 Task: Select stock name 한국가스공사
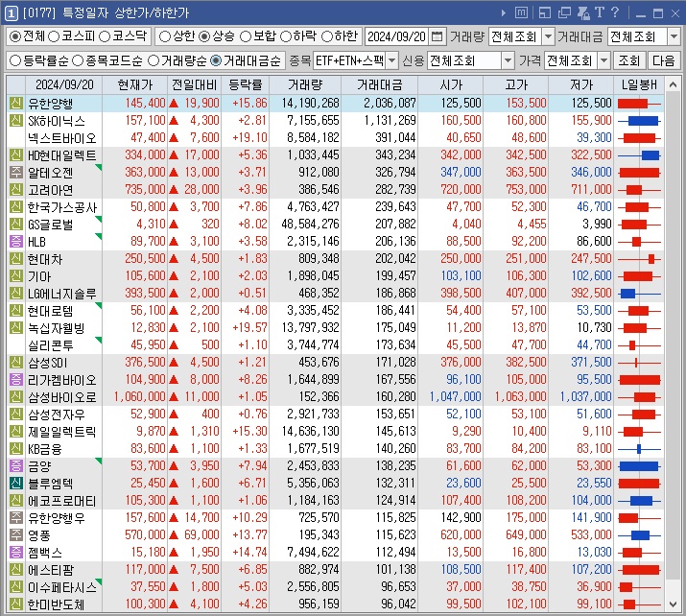(62, 207)
